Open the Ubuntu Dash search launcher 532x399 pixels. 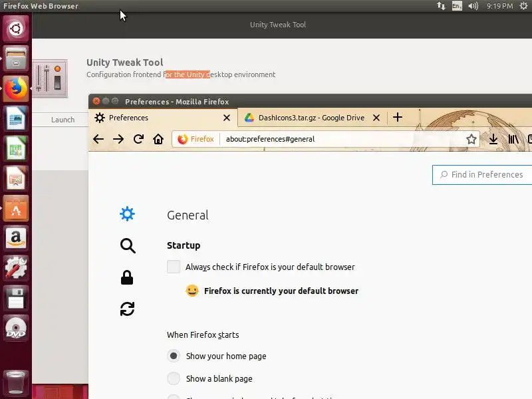pyautogui.click(x=15, y=29)
